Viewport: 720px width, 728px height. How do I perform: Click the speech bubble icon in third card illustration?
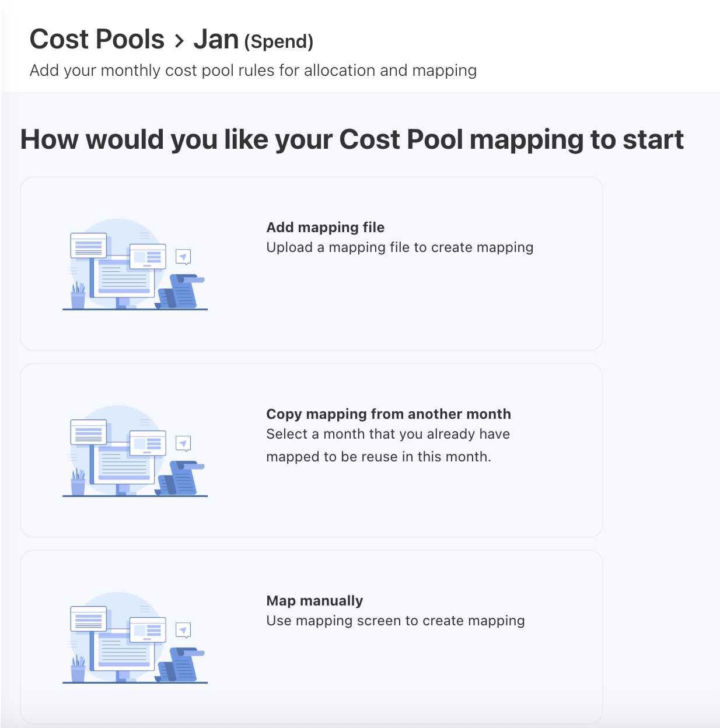pyautogui.click(x=183, y=630)
